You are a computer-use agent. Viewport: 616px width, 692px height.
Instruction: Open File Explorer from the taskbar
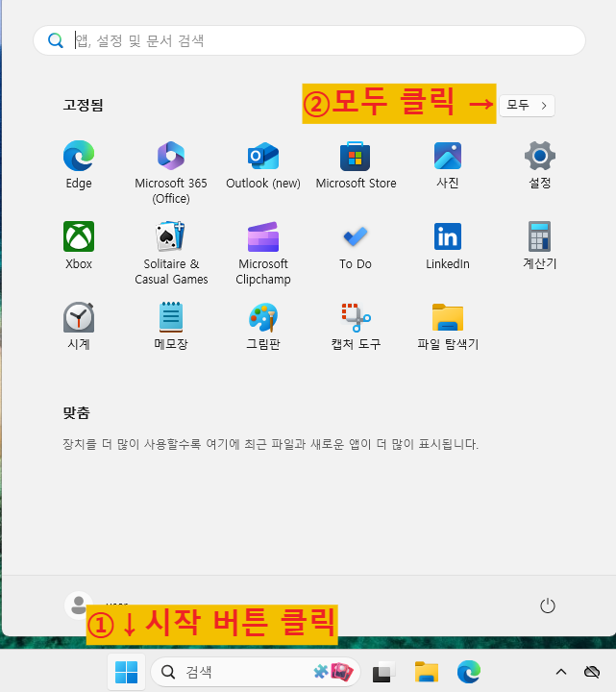[x=427, y=672]
